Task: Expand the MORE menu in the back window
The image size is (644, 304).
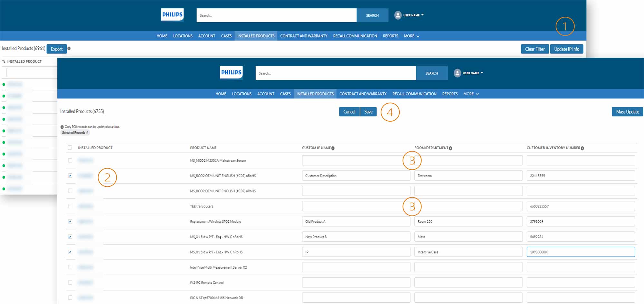Action: pos(412,36)
